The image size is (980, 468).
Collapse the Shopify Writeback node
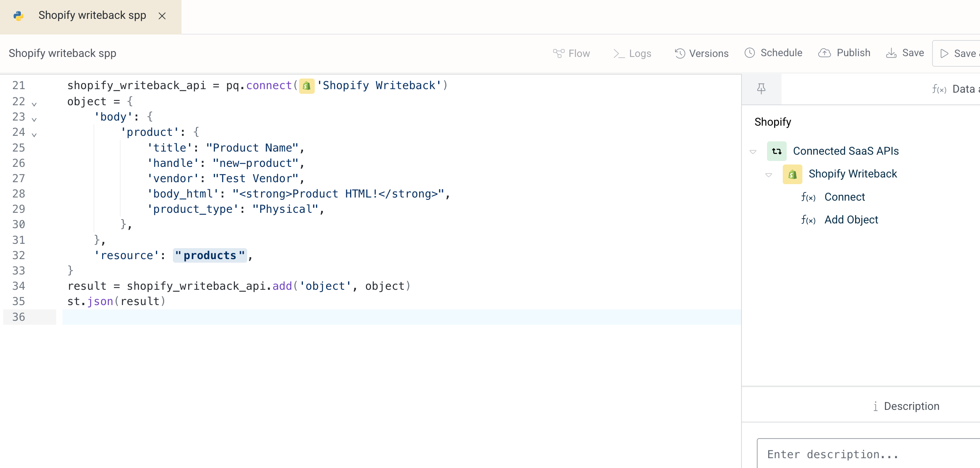(x=769, y=175)
